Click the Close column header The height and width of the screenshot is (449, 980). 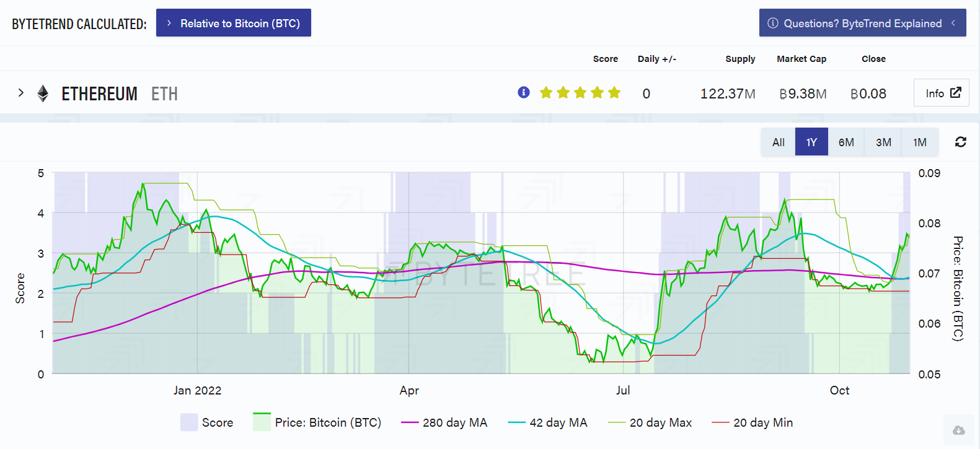pyautogui.click(x=873, y=59)
